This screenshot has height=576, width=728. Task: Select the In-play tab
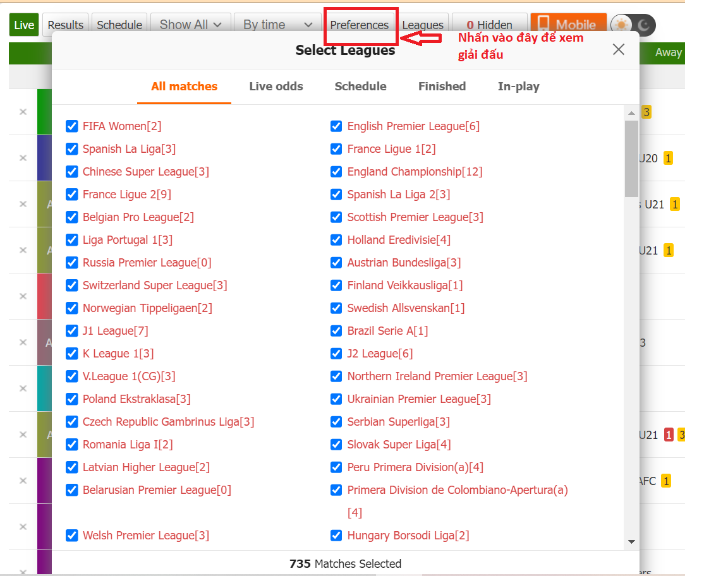(x=518, y=87)
